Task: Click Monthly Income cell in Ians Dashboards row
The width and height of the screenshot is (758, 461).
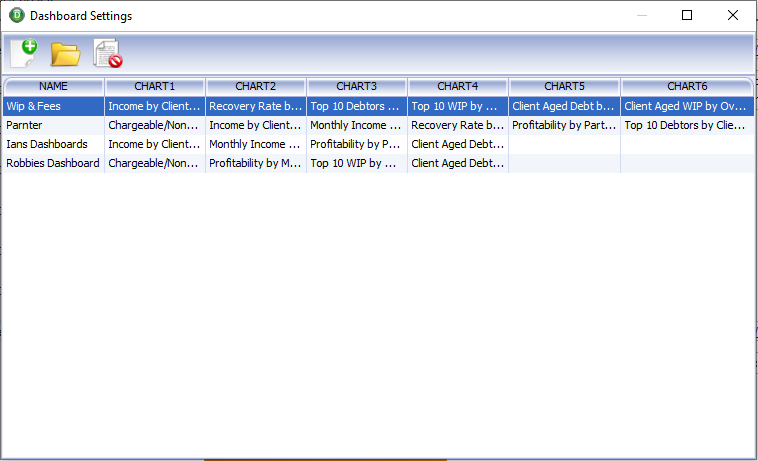Action: [256, 144]
